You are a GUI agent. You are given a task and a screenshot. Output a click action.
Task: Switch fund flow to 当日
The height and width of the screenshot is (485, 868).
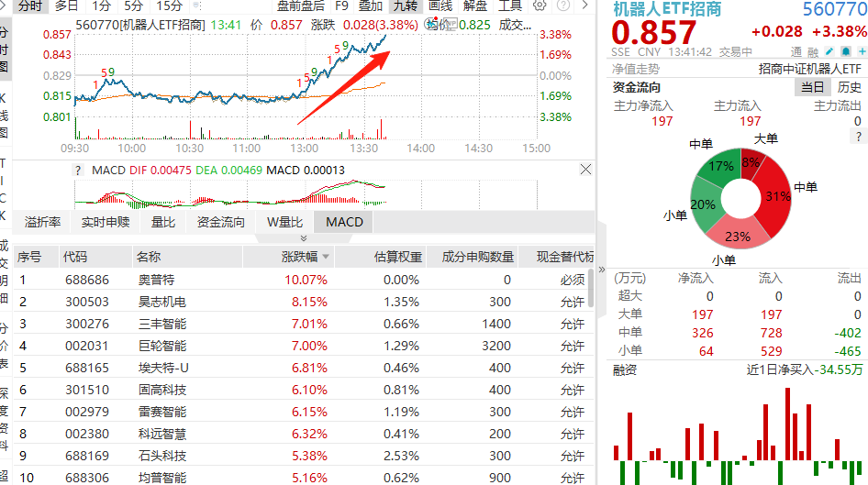813,87
